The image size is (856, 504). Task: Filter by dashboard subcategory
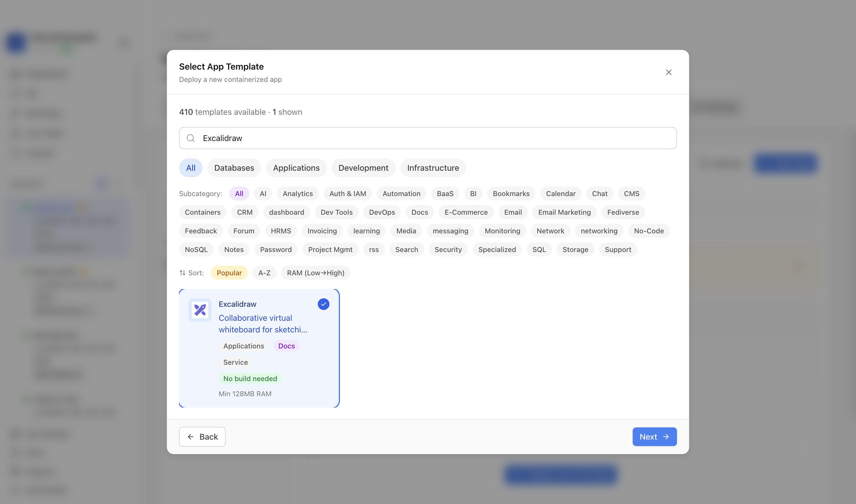pyautogui.click(x=287, y=212)
